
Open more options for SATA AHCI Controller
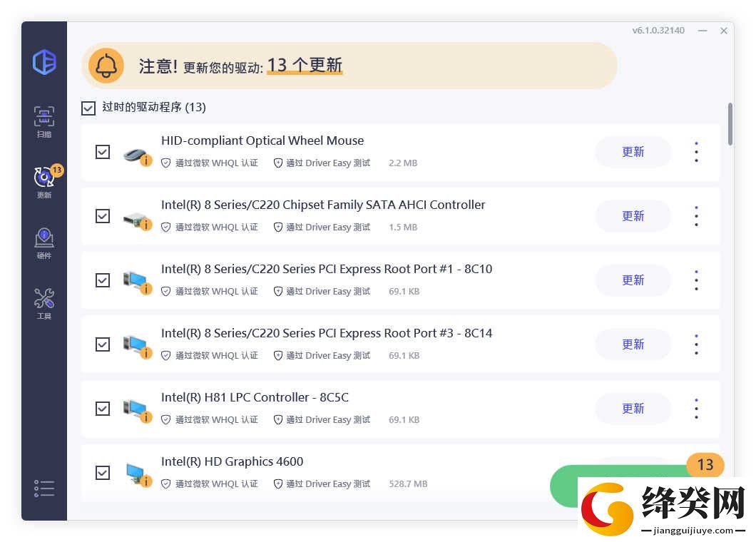click(x=696, y=216)
